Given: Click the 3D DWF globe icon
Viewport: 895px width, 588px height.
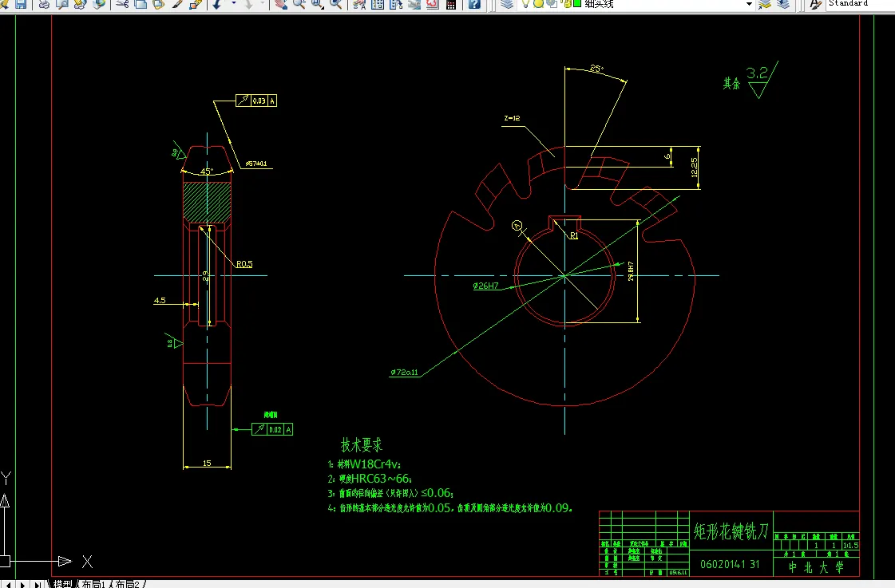Looking at the screenshot, I should pyautogui.click(x=99, y=4).
